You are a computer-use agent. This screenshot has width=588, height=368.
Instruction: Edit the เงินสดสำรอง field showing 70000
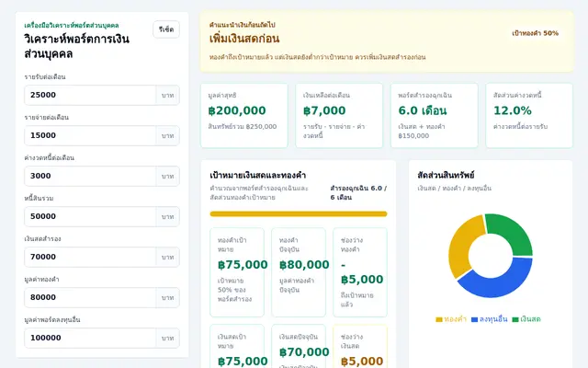pyautogui.click(x=90, y=257)
